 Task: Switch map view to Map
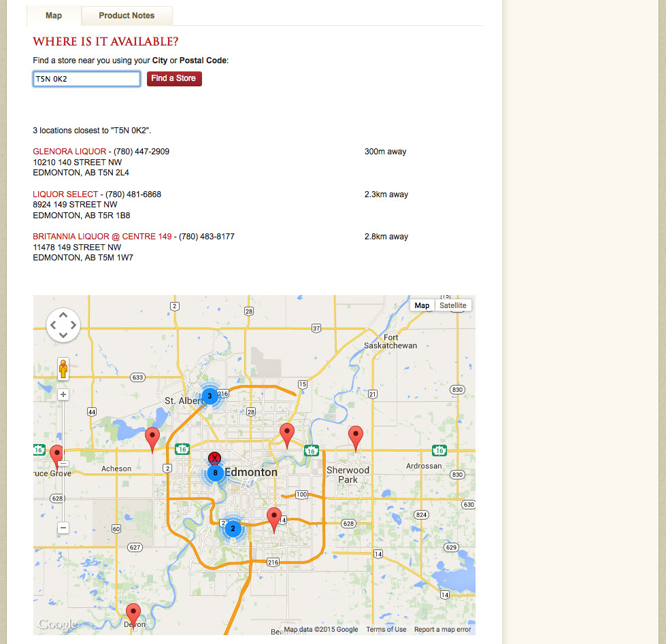(x=422, y=305)
